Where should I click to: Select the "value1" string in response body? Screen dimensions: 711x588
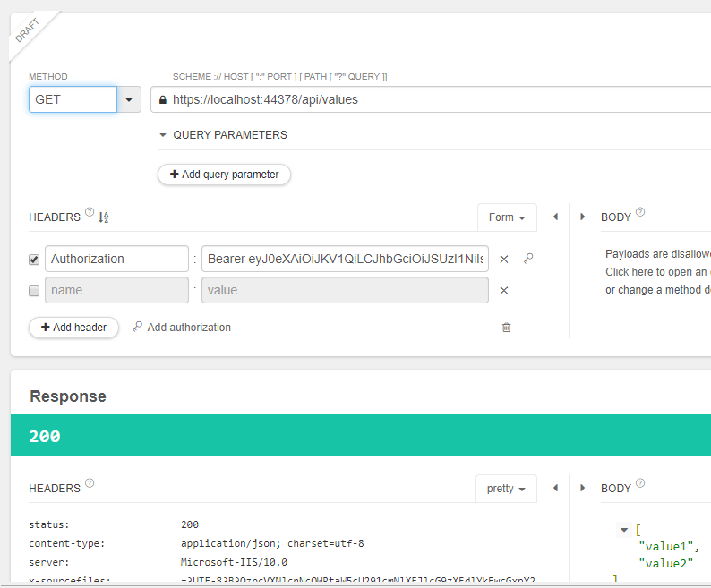pyautogui.click(x=665, y=547)
